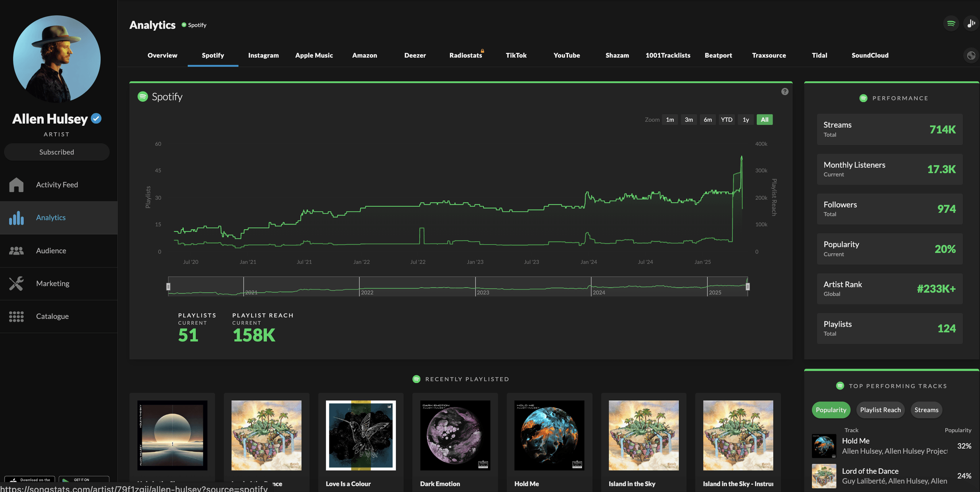
Task: Switch to the Amazon tab
Action: pos(364,55)
